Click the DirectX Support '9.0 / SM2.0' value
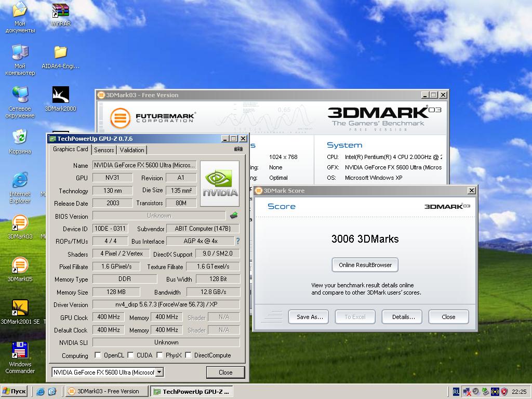The image size is (532, 399). click(218, 254)
